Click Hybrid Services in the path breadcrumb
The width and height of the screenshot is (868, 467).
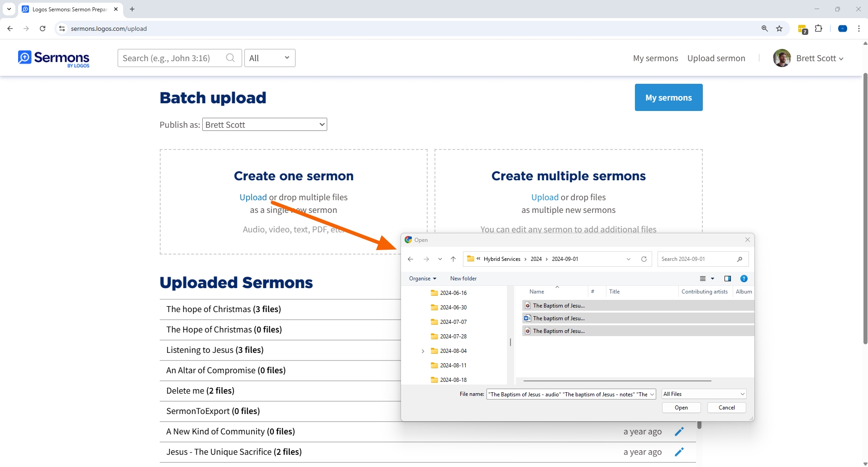coord(502,259)
